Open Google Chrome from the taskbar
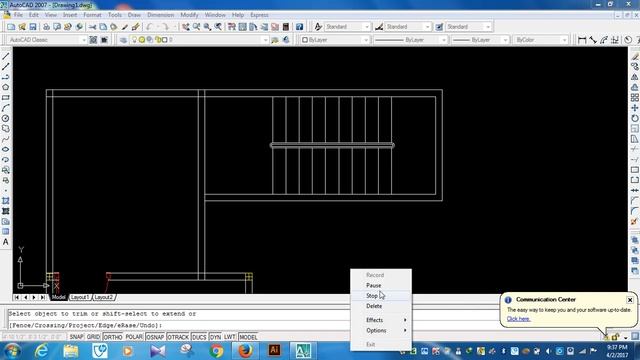 (216, 351)
